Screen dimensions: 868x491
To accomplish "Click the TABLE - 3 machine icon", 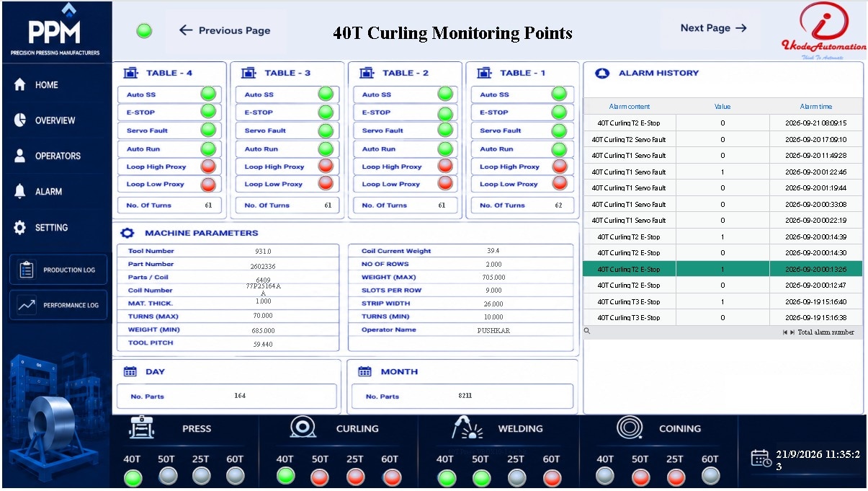I will point(248,73).
